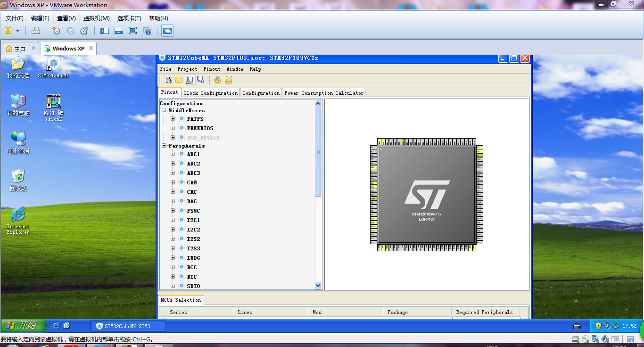Click the New Project icon in STM32CubeMX toolbar
This screenshot has width=644, height=347.
(x=169, y=80)
